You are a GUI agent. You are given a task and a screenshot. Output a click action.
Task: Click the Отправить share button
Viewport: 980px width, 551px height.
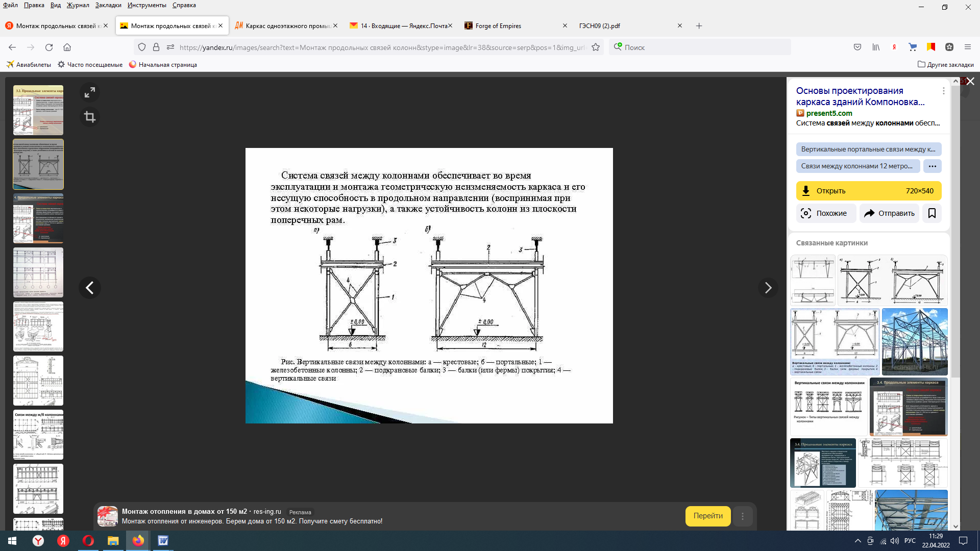pos(889,213)
